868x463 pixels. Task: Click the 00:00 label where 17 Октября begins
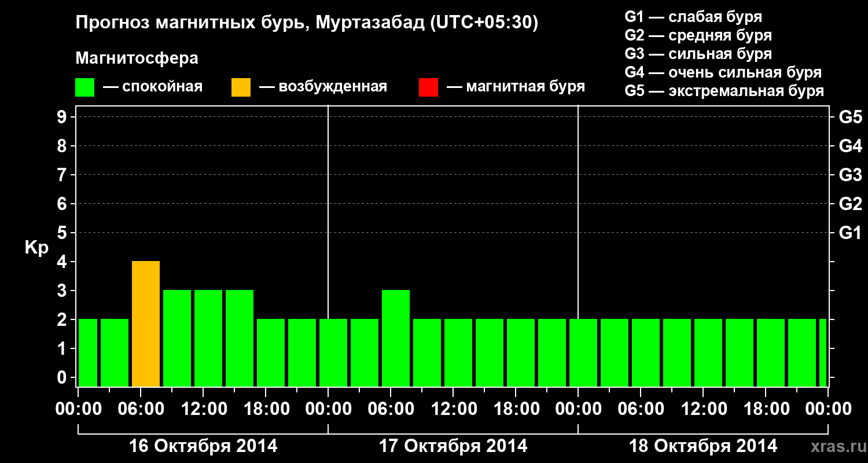click(x=328, y=409)
